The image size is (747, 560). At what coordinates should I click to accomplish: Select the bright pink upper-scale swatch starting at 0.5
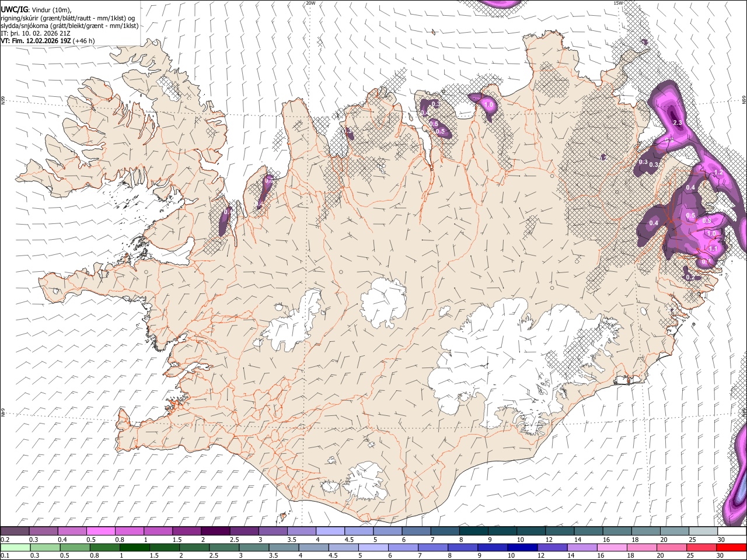point(100,531)
